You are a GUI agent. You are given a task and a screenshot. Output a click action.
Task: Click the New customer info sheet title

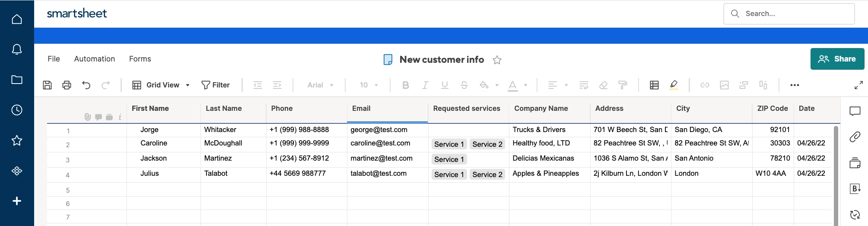point(442,60)
